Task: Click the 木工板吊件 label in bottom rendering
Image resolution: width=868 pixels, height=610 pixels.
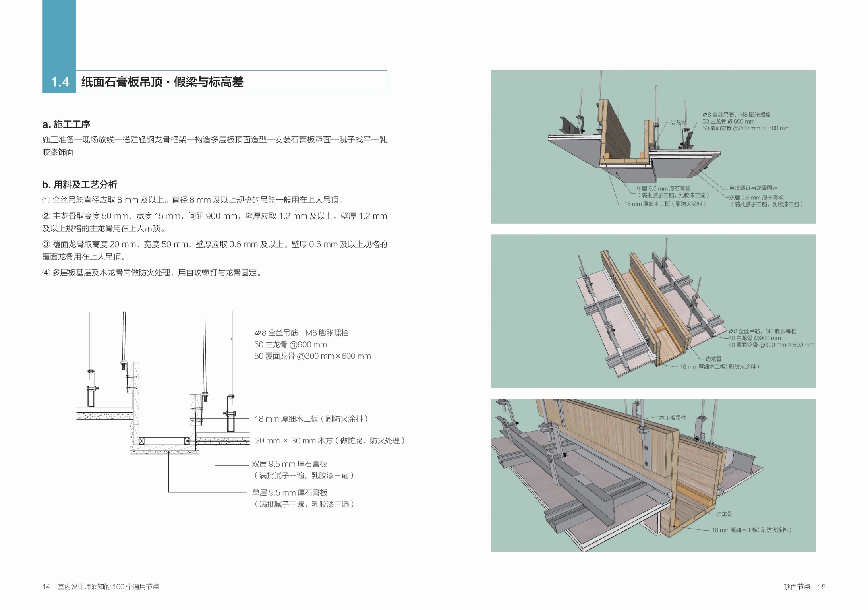Action: click(x=673, y=418)
